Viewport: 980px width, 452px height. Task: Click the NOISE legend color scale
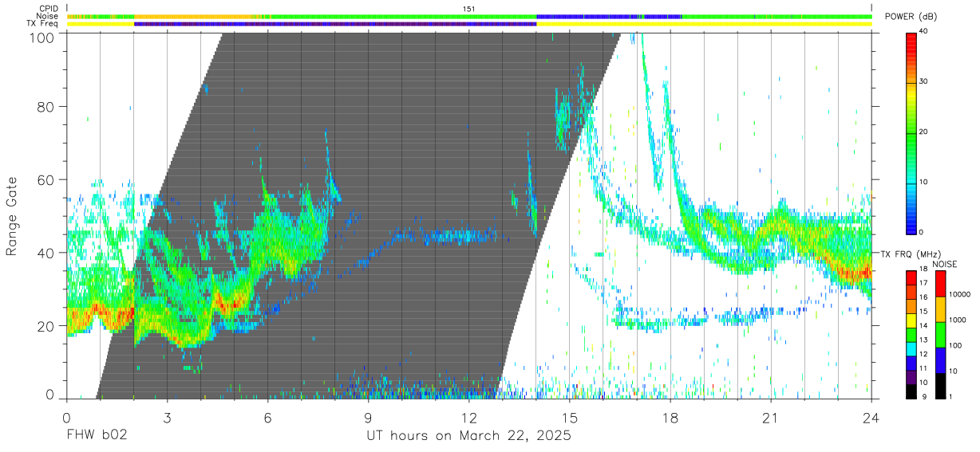click(941, 334)
